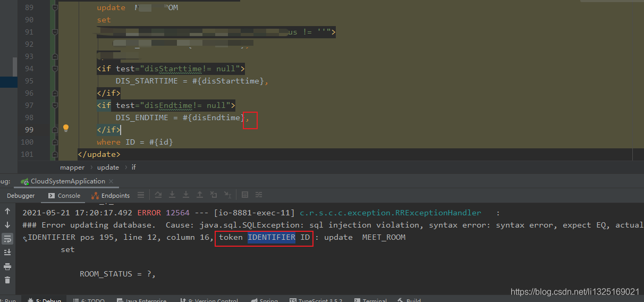
Task: Close the CloudSystemApplication debug tab
Action: (111, 181)
